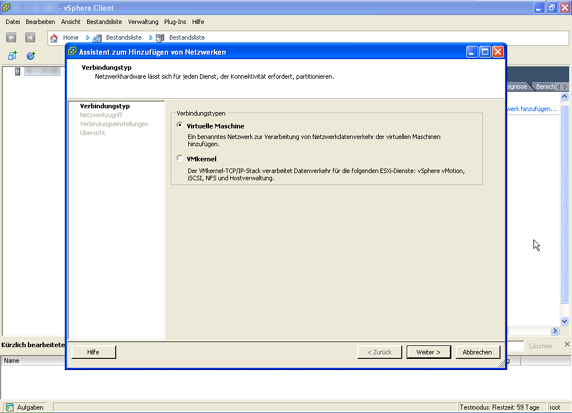
Task: Click the wizard resize grip corner
Action: coord(502,364)
